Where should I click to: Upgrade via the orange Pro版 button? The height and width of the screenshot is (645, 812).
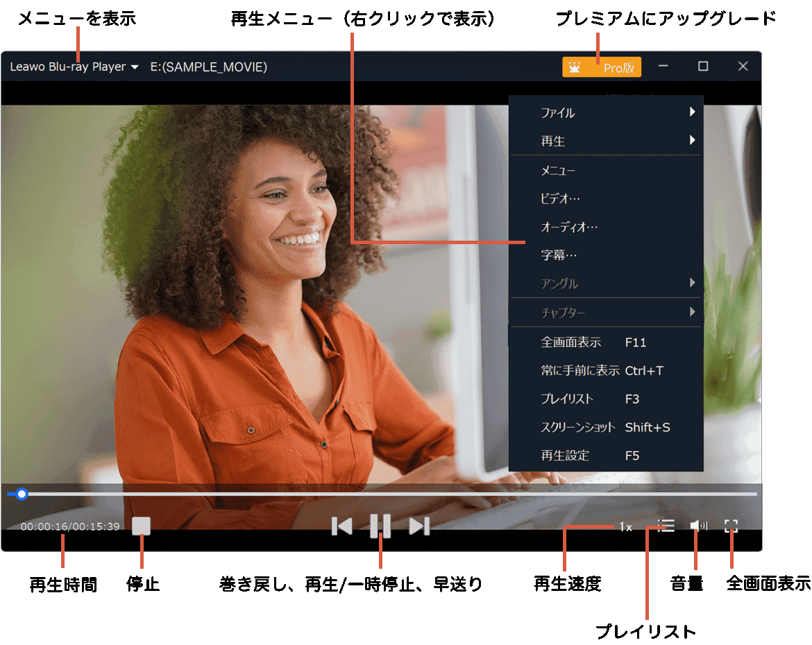602,67
